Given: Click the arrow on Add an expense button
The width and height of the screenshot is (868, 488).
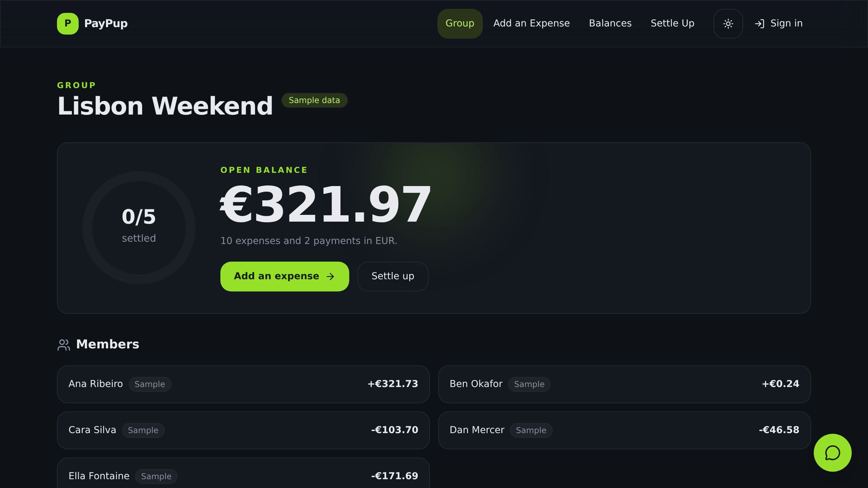Looking at the screenshot, I should coord(330,277).
